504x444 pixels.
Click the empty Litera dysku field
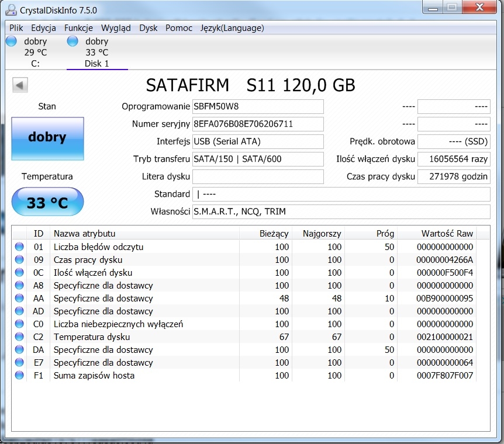tap(258, 176)
